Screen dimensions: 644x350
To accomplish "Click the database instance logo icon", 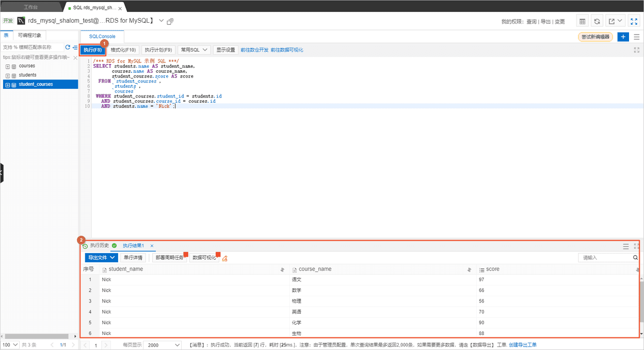I will point(21,21).
